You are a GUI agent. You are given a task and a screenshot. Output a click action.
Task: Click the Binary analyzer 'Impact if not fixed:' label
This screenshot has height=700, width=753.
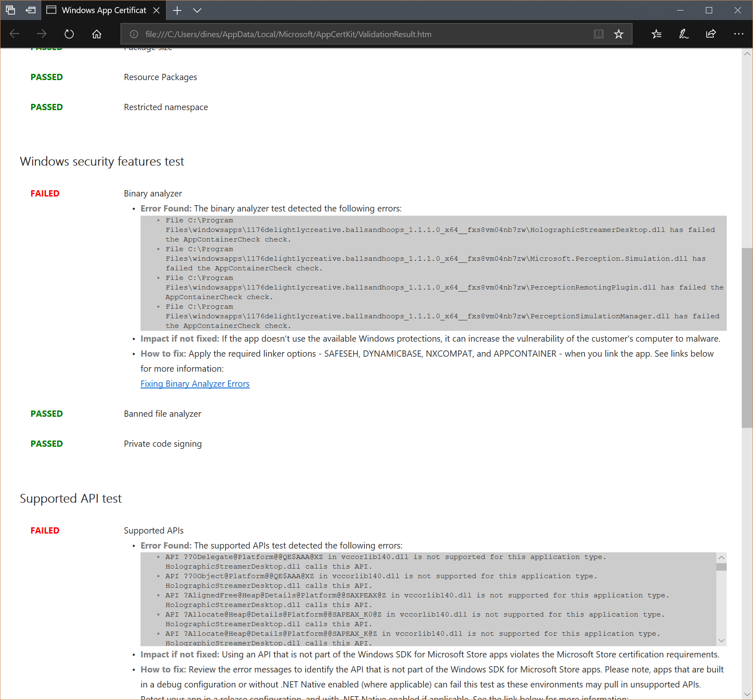[x=180, y=339]
